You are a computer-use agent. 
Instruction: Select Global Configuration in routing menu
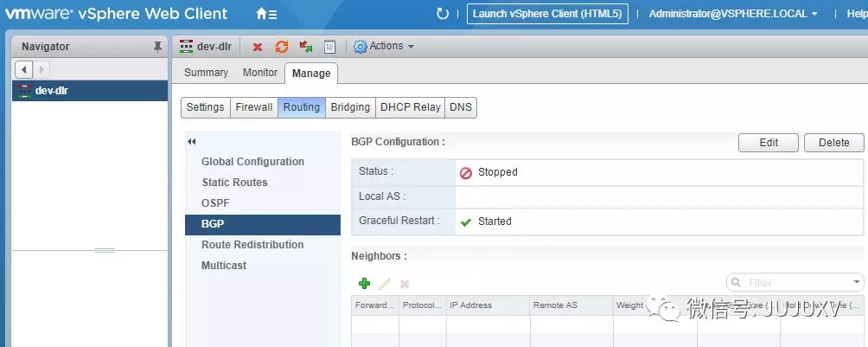point(252,162)
